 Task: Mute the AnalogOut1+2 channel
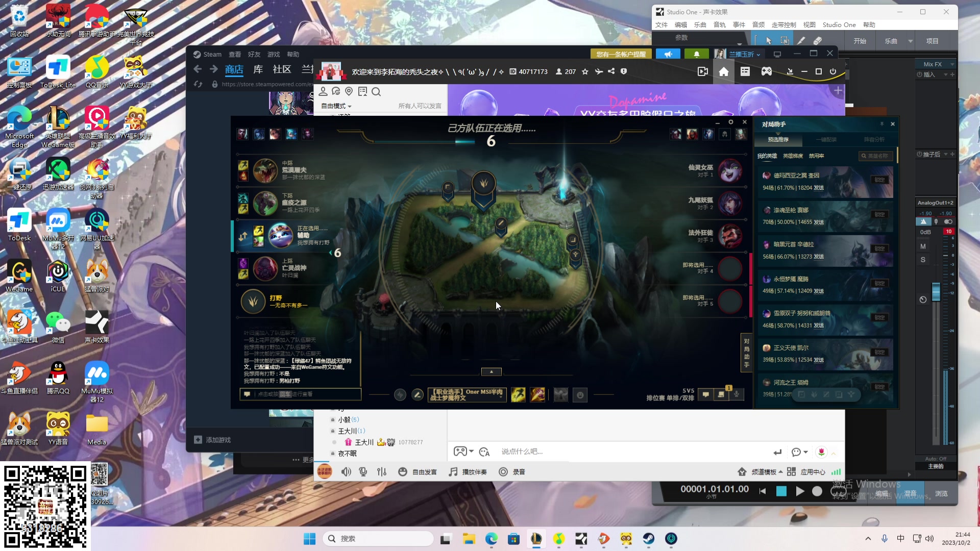point(923,246)
